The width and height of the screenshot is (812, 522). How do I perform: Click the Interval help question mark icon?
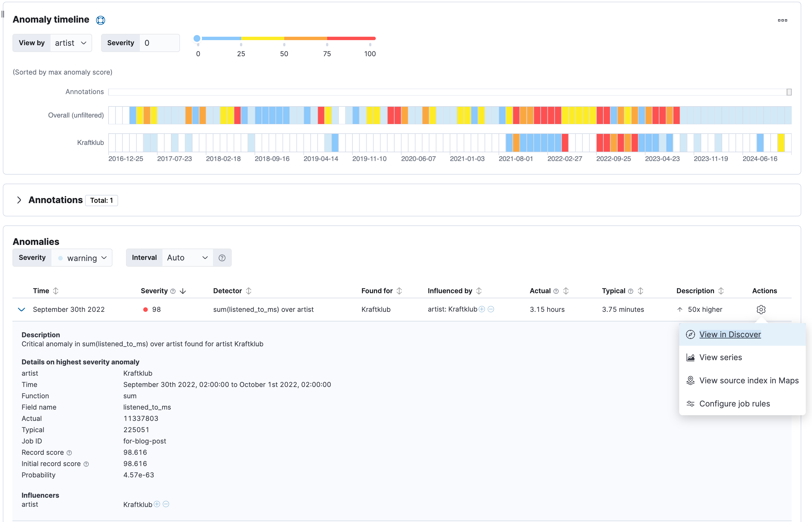222,258
